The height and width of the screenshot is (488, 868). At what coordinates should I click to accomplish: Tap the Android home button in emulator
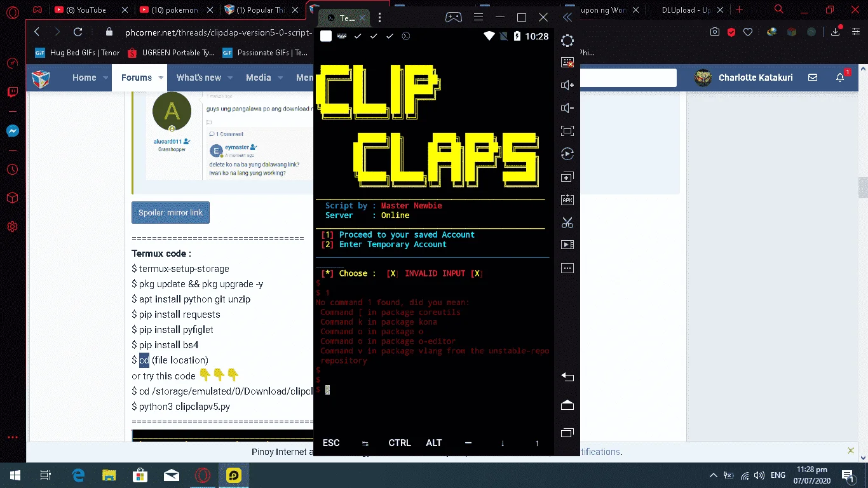click(567, 405)
